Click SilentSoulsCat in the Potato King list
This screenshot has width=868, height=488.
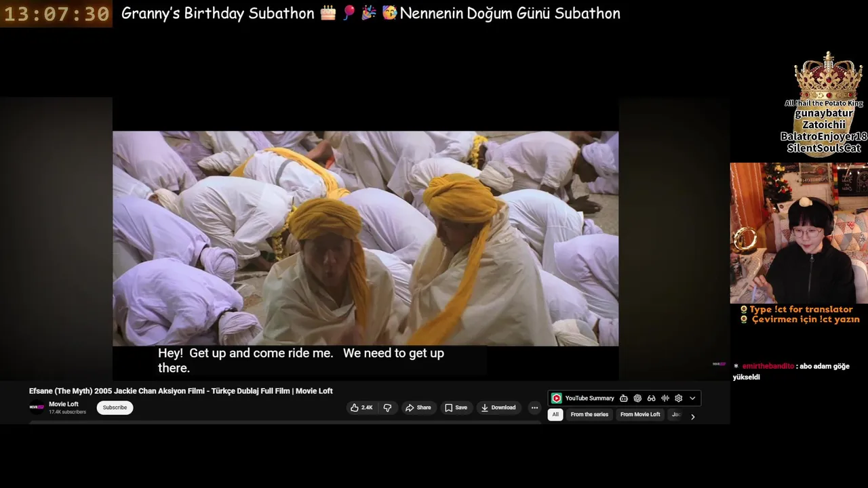824,148
